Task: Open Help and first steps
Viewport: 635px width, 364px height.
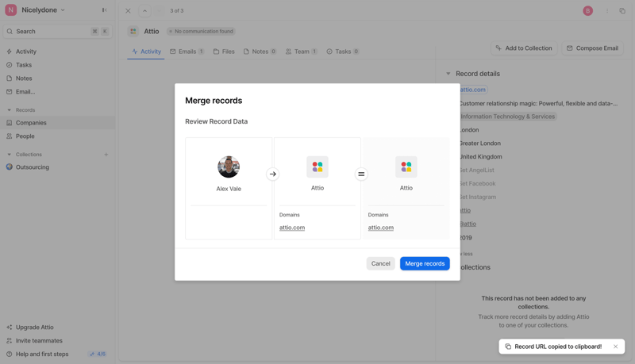Action: pos(42,354)
